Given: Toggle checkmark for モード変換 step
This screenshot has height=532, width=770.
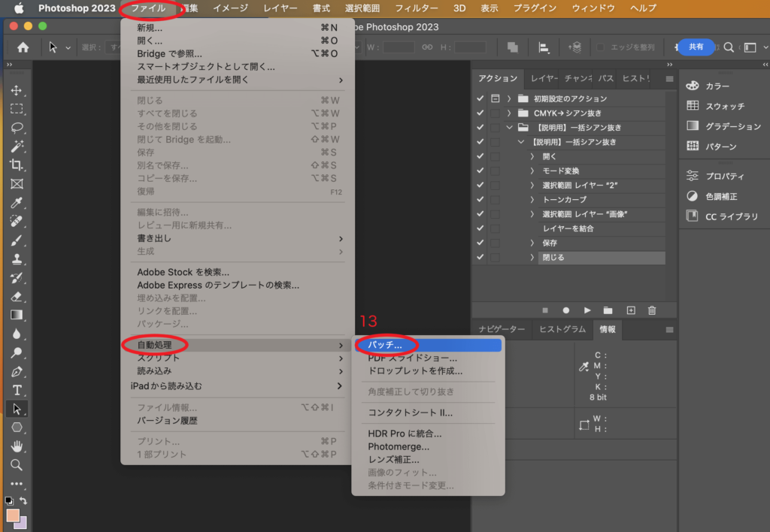Looking at the screenshot, I should tap(480, 171).
